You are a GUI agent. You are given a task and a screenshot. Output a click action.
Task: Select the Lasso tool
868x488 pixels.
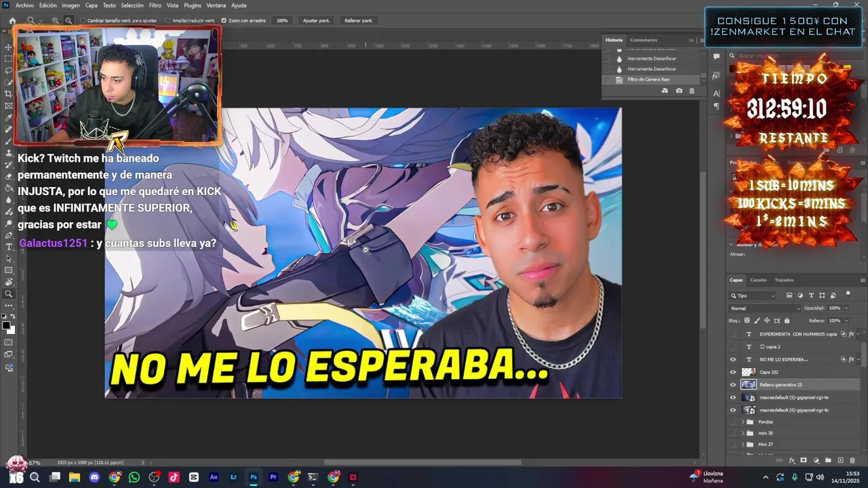pyautogui.click(x=9, y=70)
